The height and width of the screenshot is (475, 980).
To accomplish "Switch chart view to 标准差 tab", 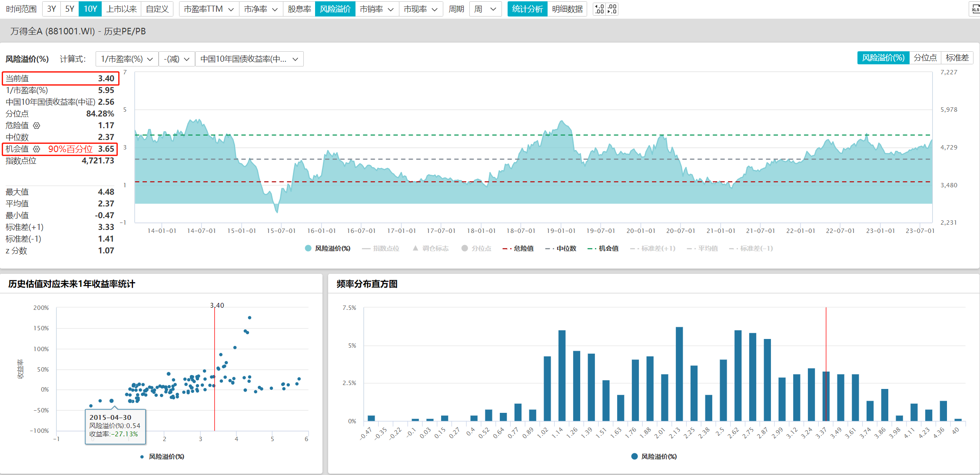I will tap(957, 58).
